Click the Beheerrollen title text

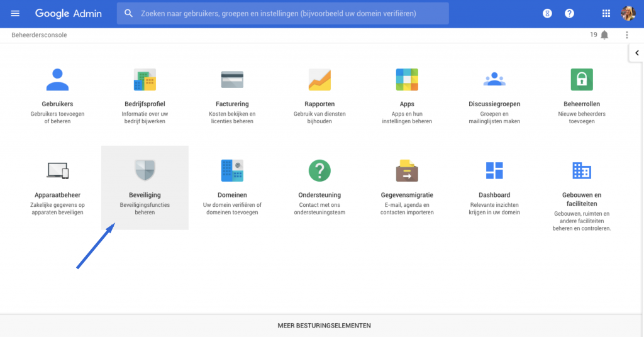pyautogui.click(x=582, y=104)
